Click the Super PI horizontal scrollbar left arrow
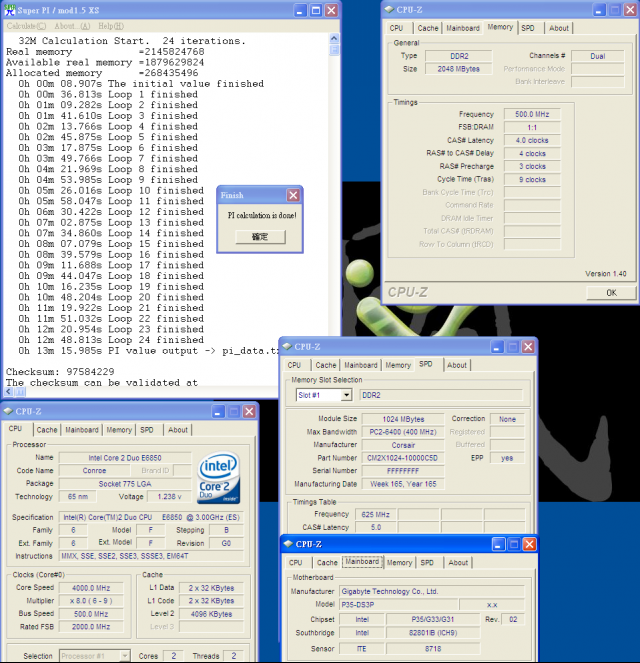Screen dimensions: 640x663 (8, 392)
